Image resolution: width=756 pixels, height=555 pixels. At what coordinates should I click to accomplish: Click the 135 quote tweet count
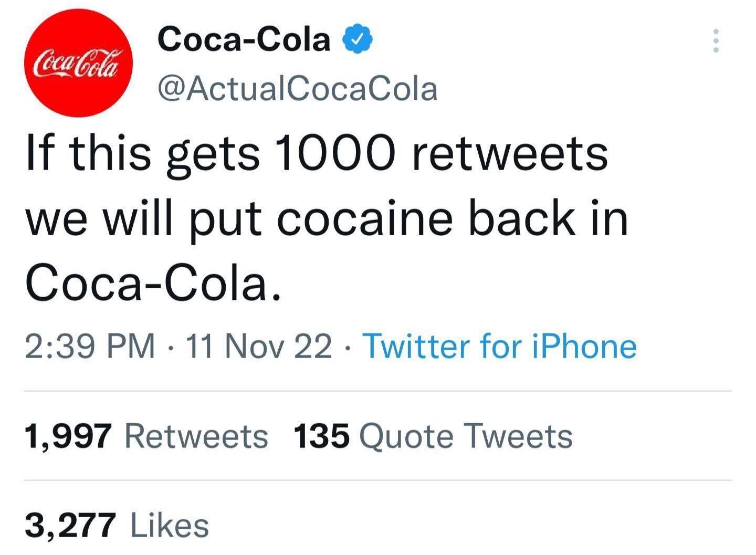(x=321, y=436)
